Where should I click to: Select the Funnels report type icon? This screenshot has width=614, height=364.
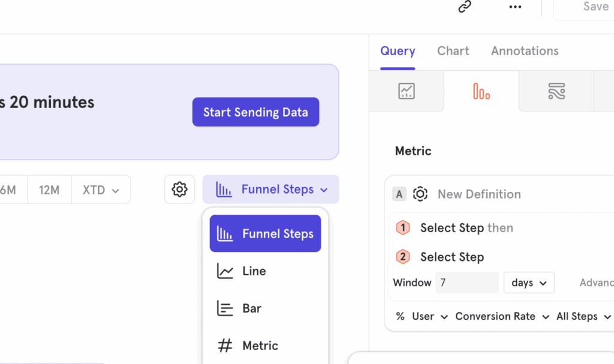tap(481, 91)
